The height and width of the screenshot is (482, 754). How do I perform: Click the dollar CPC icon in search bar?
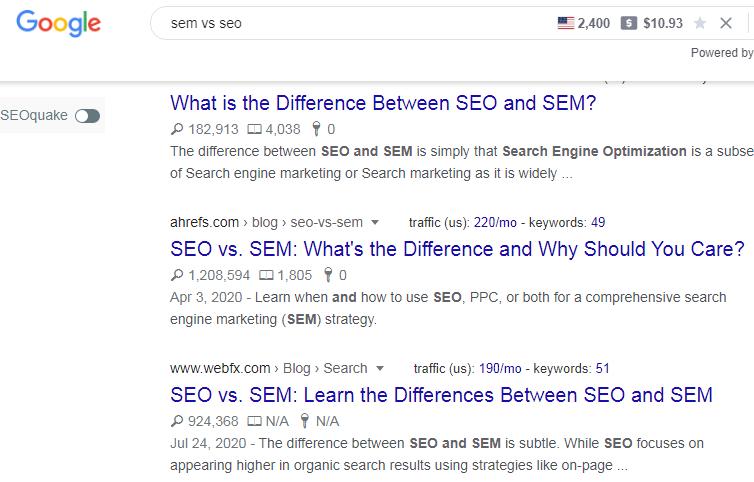click(x=628, y=23)
